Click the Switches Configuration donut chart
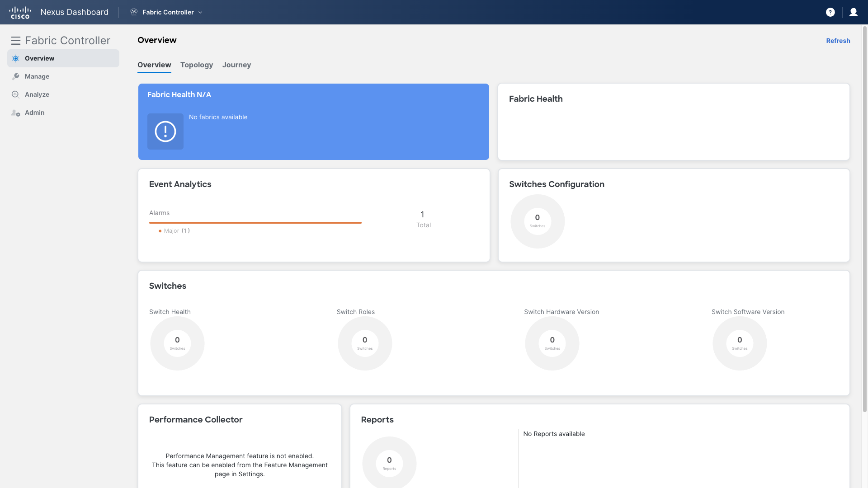Image resolution: width=868 pixels, height=488 pixels. [x=538, y=221]
